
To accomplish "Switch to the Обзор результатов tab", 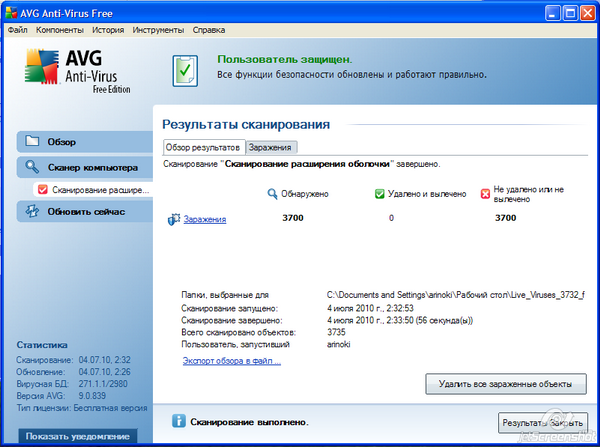I will coord(204,147).
